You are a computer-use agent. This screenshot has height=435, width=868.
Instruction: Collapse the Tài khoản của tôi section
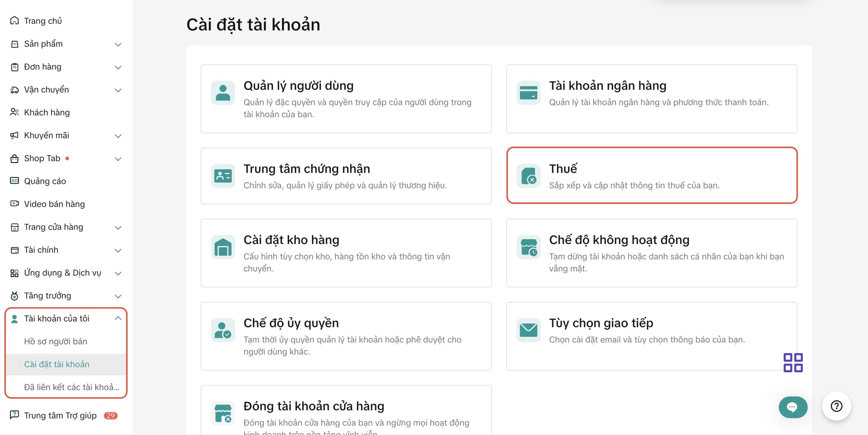click(x=118, y=318)
